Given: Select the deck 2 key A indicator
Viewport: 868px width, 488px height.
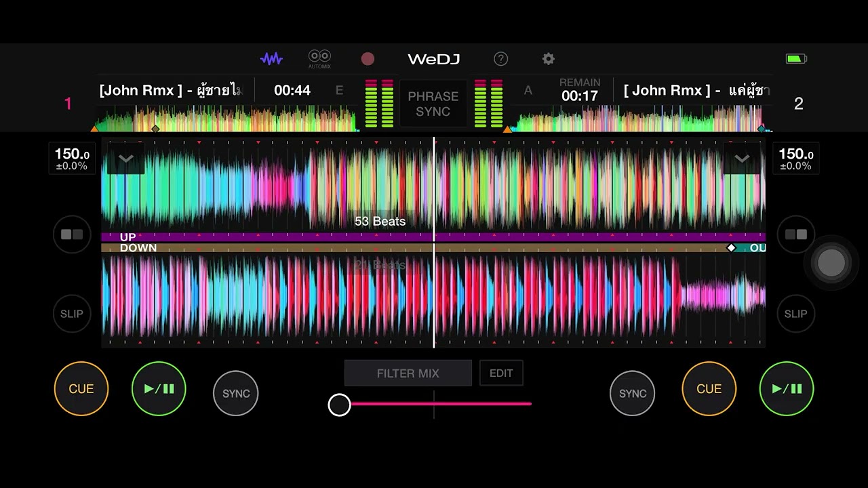Looking at the screenshot, I should coord(528,91).
